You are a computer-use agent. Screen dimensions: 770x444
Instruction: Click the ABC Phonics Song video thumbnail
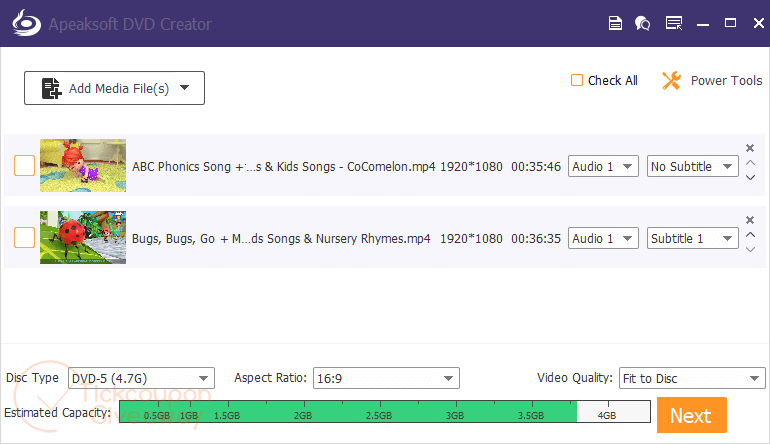coord(83,166)
